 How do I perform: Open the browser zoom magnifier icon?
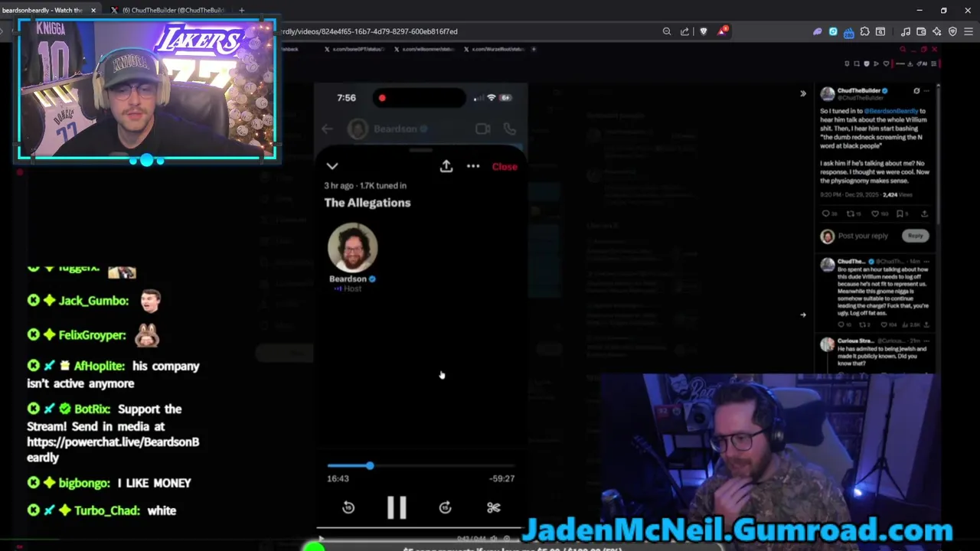tap(667, 31)
